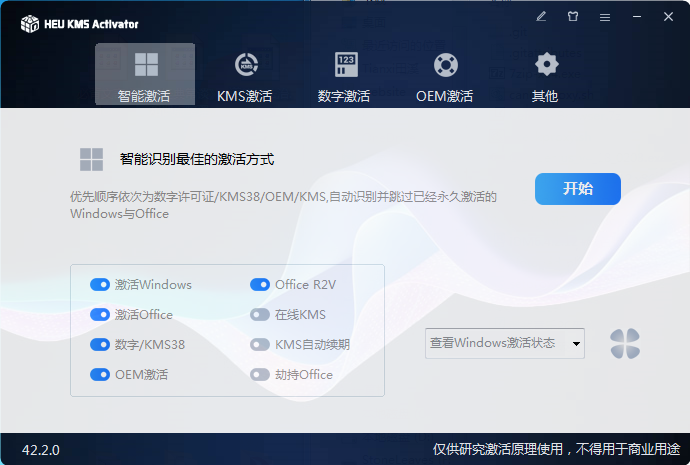Toggle the 激活Windows switch

click(x=100, y=285)
